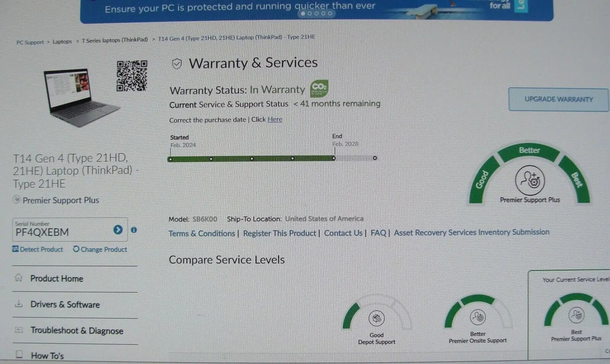The height and width of the screenshot is (364, 610).
Task: Click the warranty start marker on timeline
Action: pyautogui.click(x=170, y=159)
